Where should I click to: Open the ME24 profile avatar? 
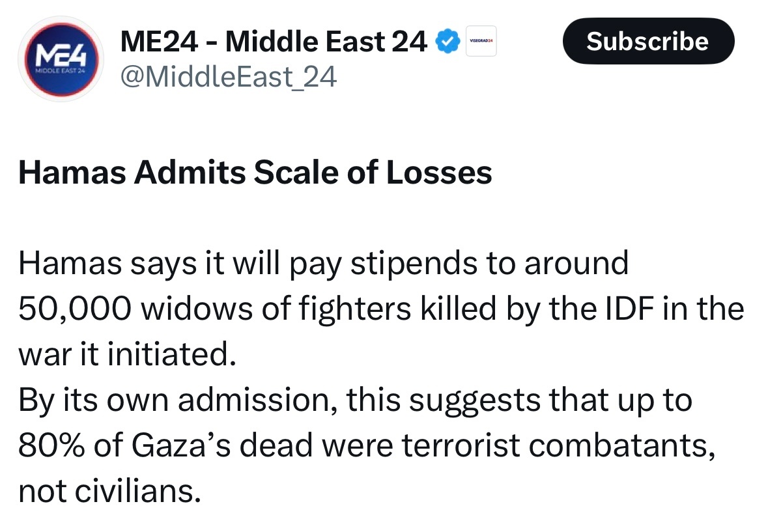[x=61, y=59]
